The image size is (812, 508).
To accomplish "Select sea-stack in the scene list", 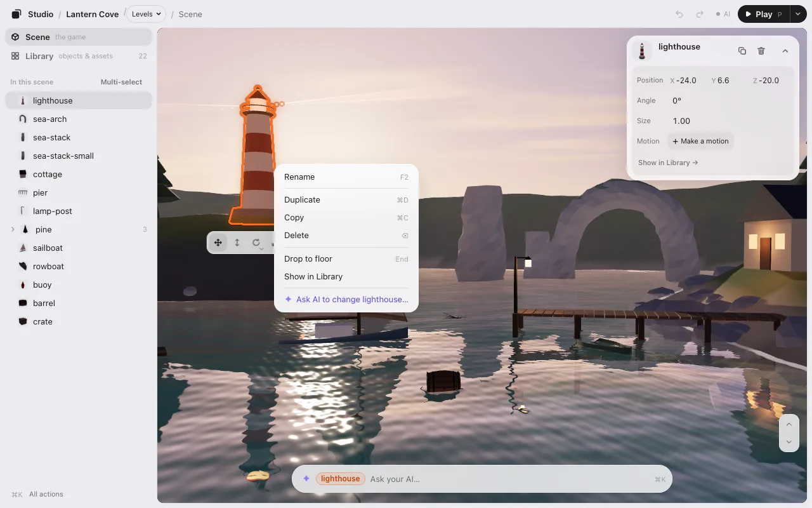I will [x=79, y=137].
